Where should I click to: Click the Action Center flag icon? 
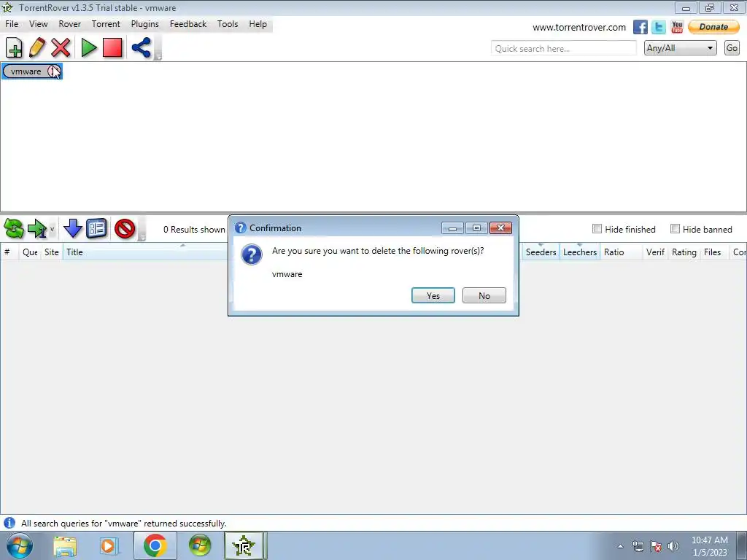click(x=656, y=546)
